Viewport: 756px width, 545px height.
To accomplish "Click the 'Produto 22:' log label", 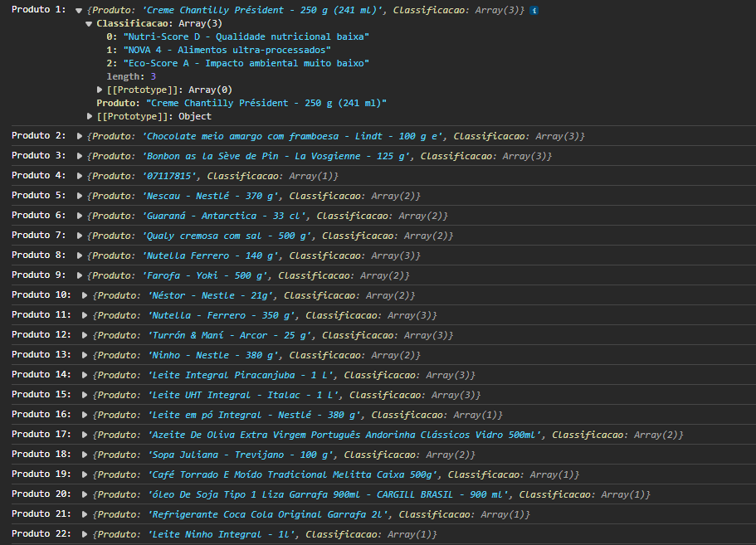I will [41, 534].
